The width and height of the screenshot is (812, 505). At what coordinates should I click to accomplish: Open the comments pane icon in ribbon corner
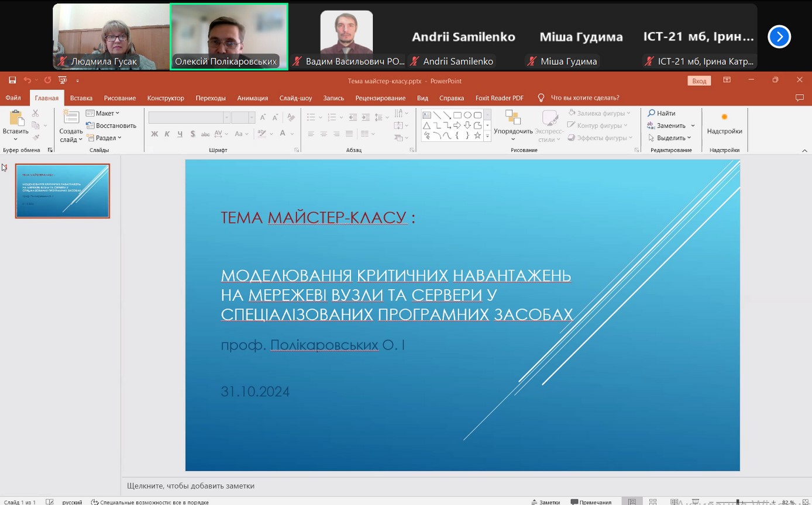(800, 98)
